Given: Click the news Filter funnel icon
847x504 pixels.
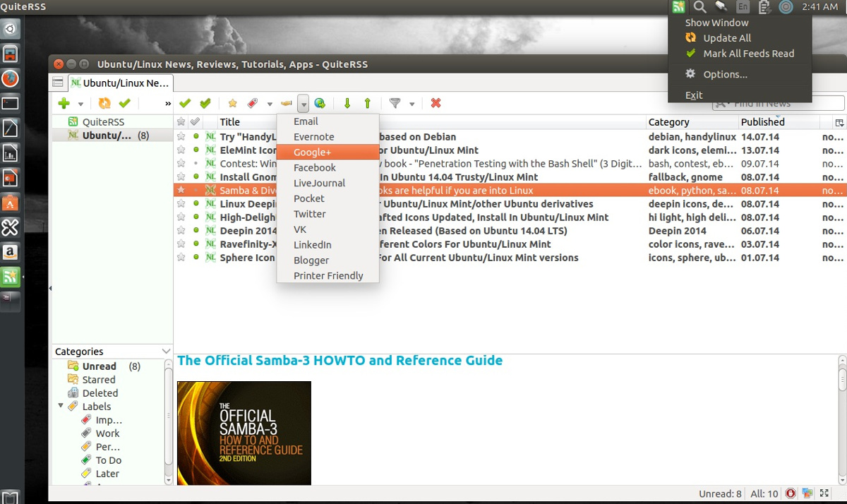Looking at the screenshot, I should pyautogui.click(x=395, y=104).
